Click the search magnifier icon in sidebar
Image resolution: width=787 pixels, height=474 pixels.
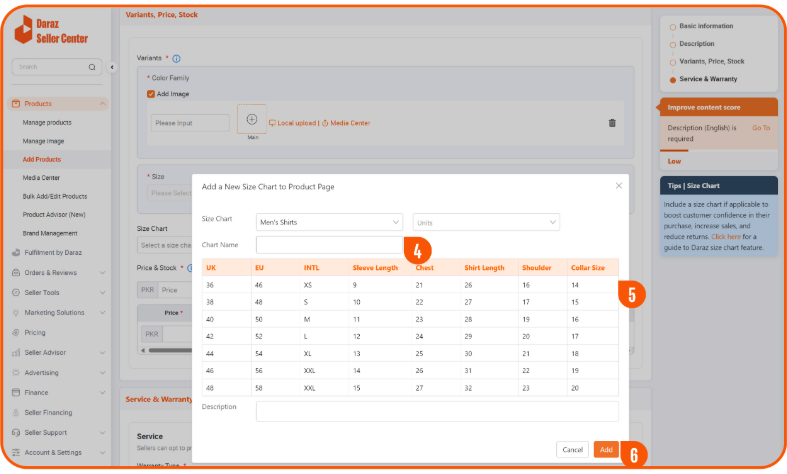[92, 67]
